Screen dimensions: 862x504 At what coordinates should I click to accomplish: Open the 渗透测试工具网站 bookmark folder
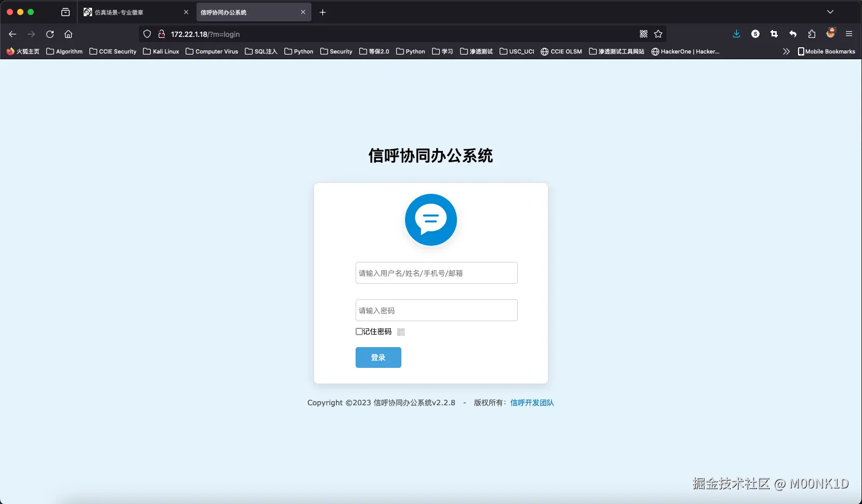coord(617,51)
